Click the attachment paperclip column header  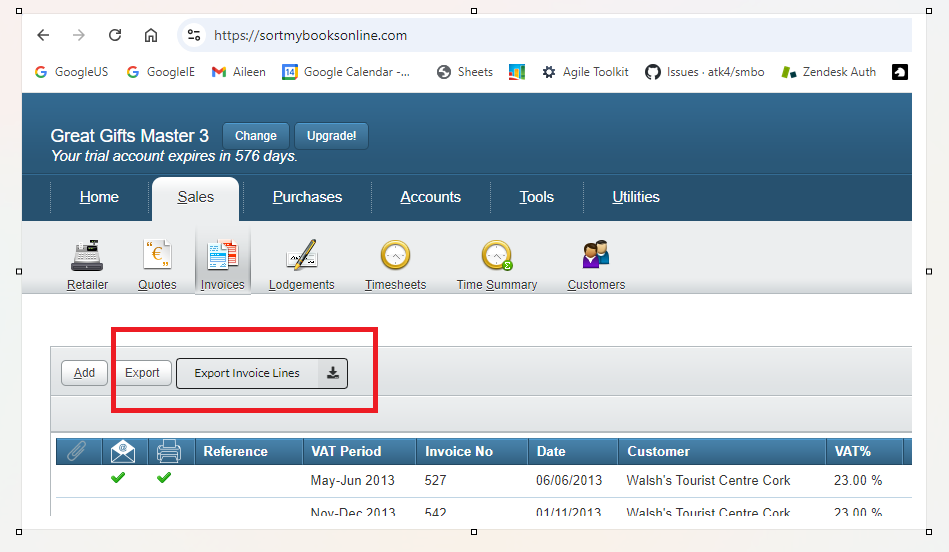[76, 451]
